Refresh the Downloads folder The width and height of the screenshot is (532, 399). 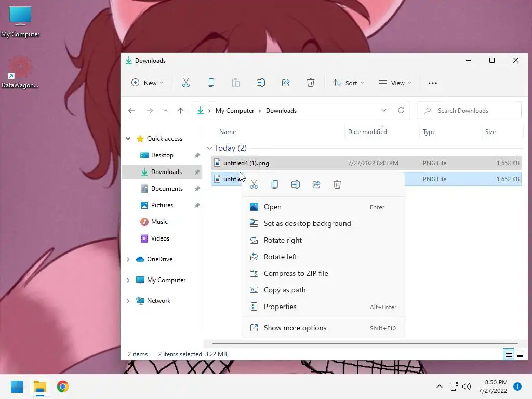point(401,110)
